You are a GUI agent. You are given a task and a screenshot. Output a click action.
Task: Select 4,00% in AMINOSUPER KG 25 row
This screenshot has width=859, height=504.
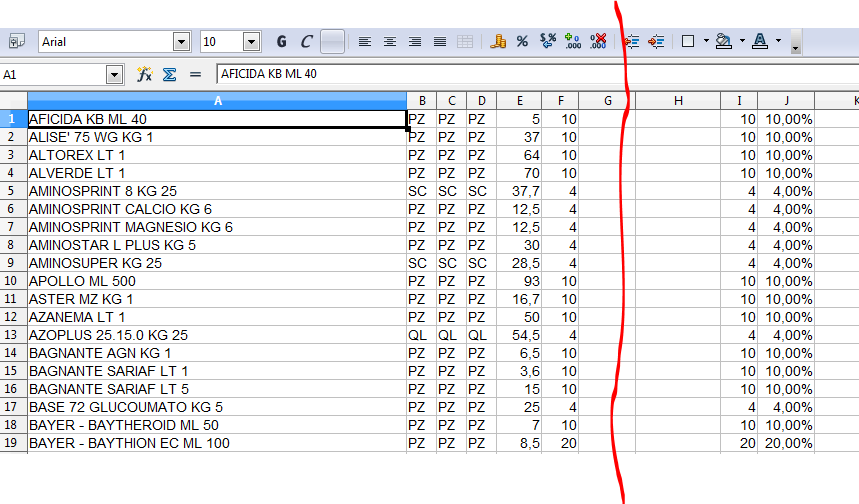click(x=786, y=263)
